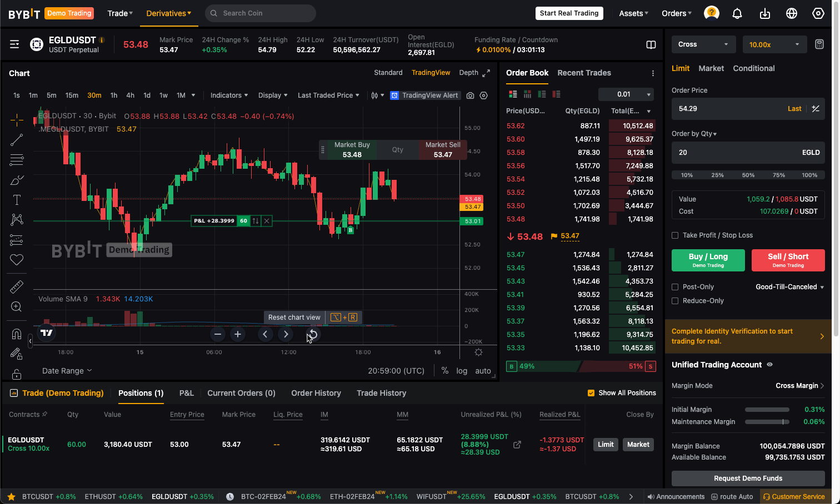The height and width of the screenshot is (504, 840).
Task: Open the Cross margin mode dropdown
Action: click(x=703, y=44)
